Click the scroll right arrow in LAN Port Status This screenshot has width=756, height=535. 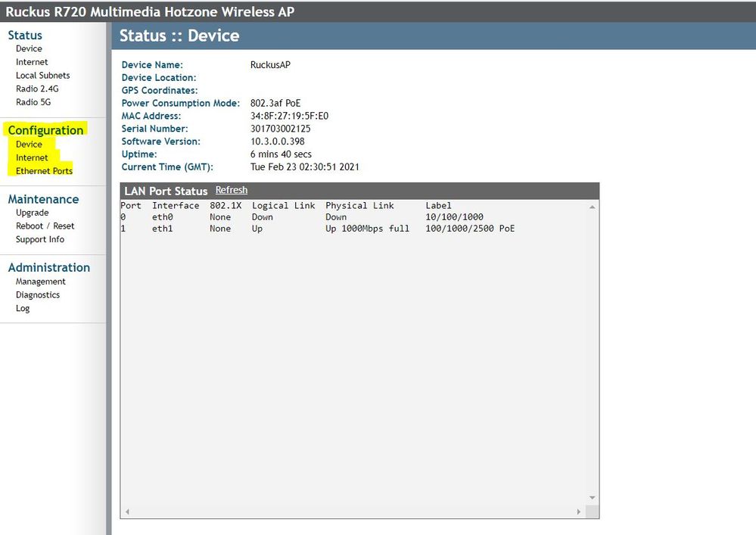(x=579, y=512)
